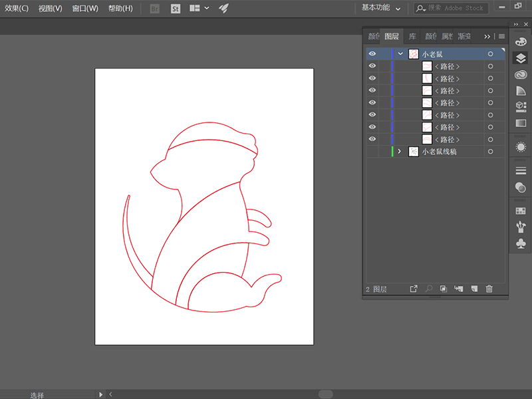Screen dimensions: 532x399
Task: Switch to the 渐变 tab
Action: click(464, 37)
